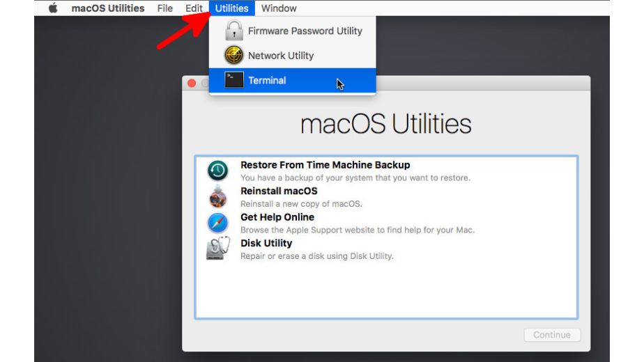Launch Terminal from the Utilities menu
This screenshot has height=362, width=644.
pos(293,81)
